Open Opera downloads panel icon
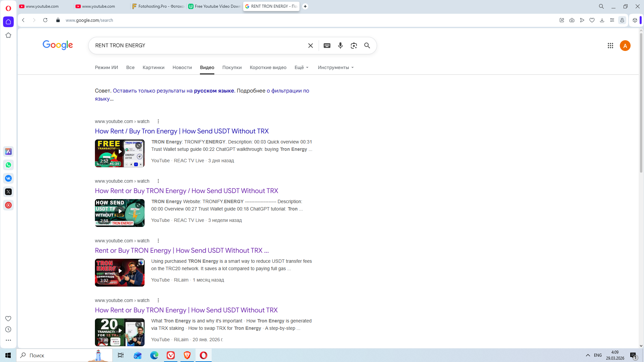The image size is (644, 362). [602, 20]
